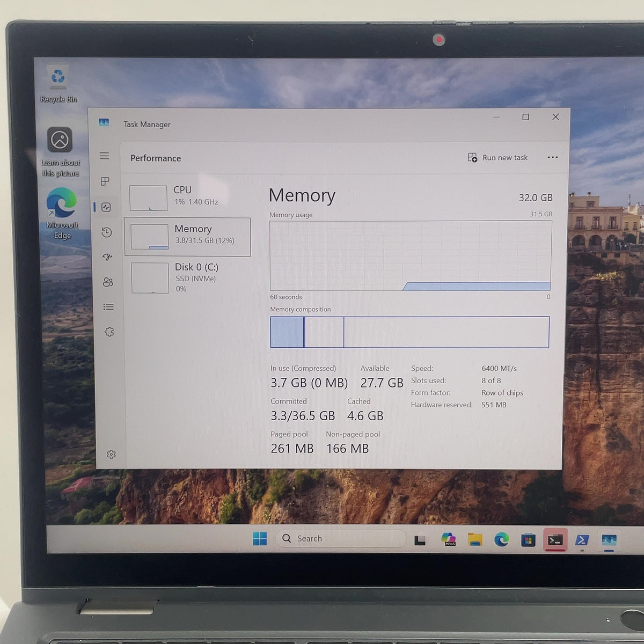The width and height of the screenshot is (644, 644).
Task: Click the 551 MB hardware reserved value
Action: (494, 405)
